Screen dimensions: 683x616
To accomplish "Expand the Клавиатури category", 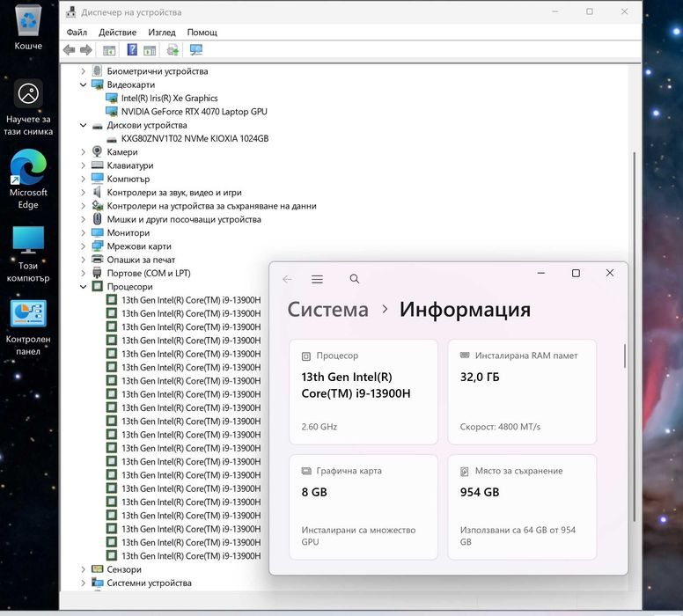I will 84,165.
